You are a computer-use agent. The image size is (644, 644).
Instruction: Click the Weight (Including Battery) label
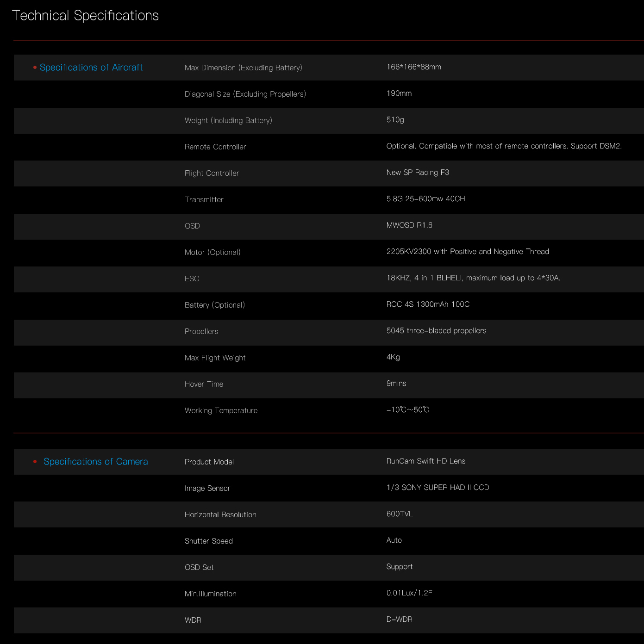pos(228,120)
